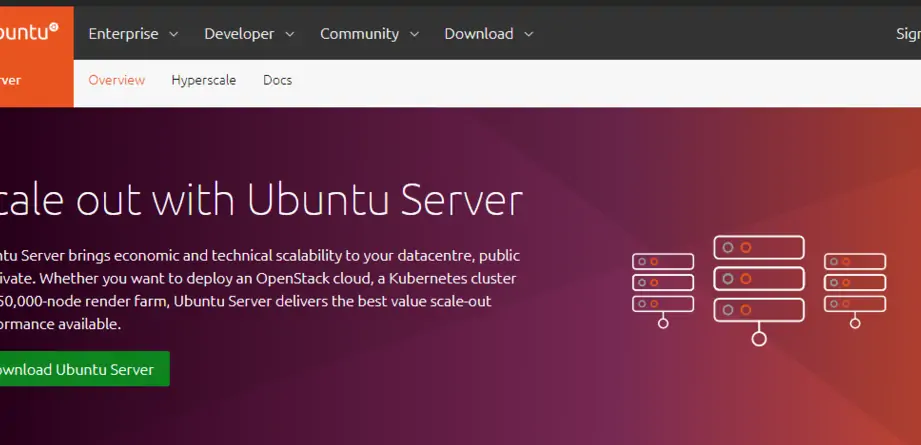921x445 pixels.
Task: Click the center large server rack illustration
Action: click(x=759, y=290)
